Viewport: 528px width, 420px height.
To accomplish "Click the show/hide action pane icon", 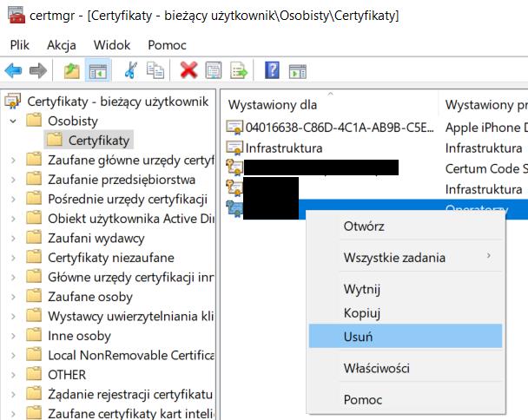I will 298,71.
